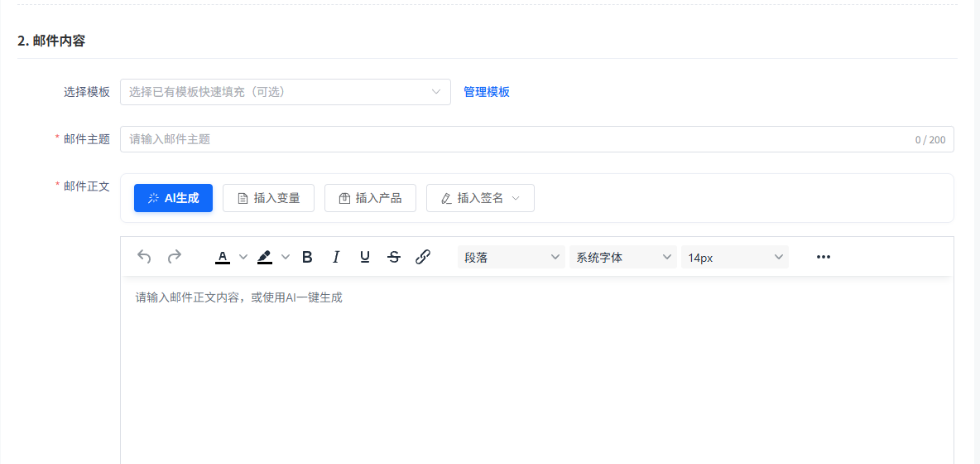The height and width of the screenshot is (464, 980).
Task: Toggle italic text formatting
Action: [x=336, y=257]
